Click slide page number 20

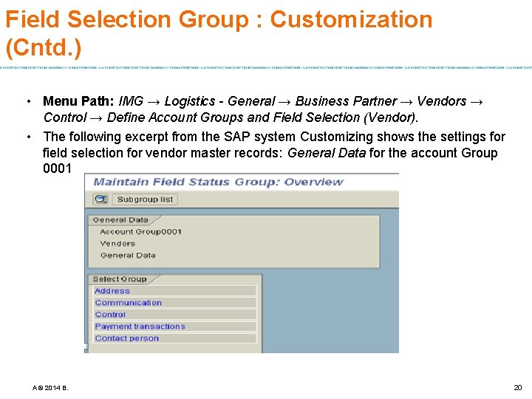click(518, 387)
